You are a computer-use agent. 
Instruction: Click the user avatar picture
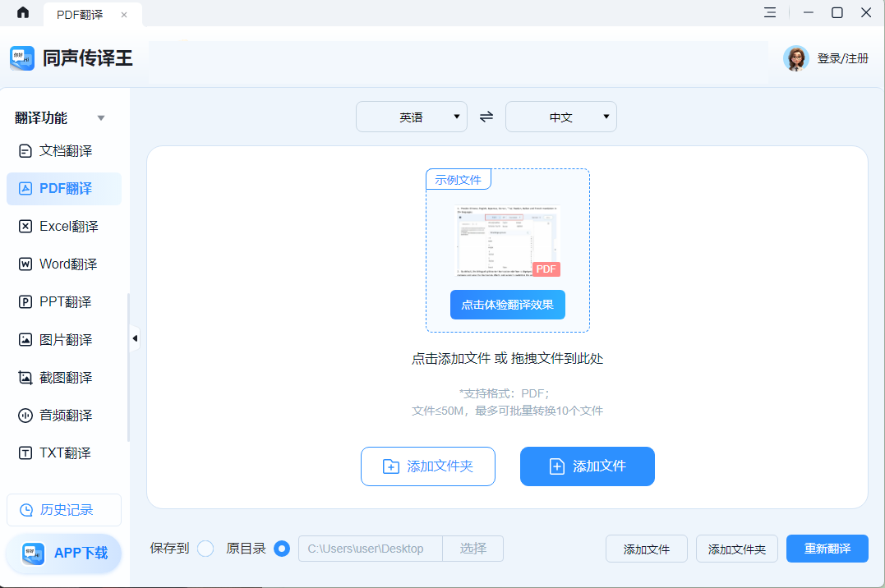coord(795,58)
